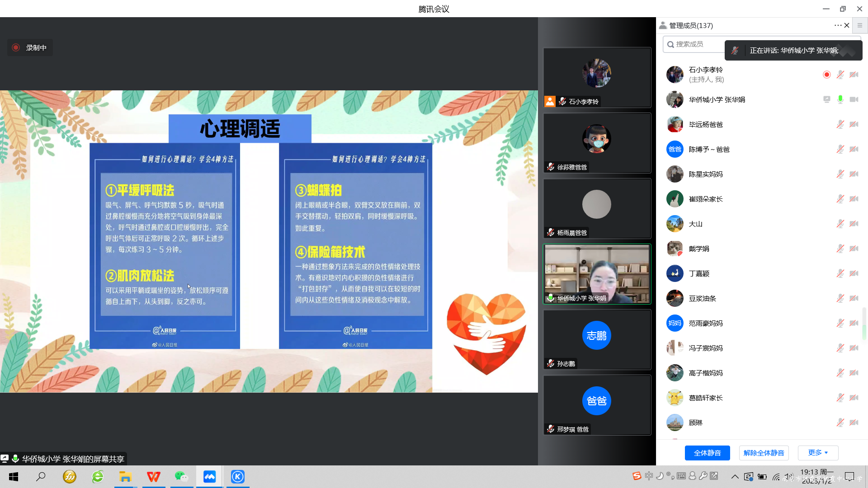The height and width of the screenshot is (488, 868).
Task: Open Windows taskbar search
Action: coord(41,477)
